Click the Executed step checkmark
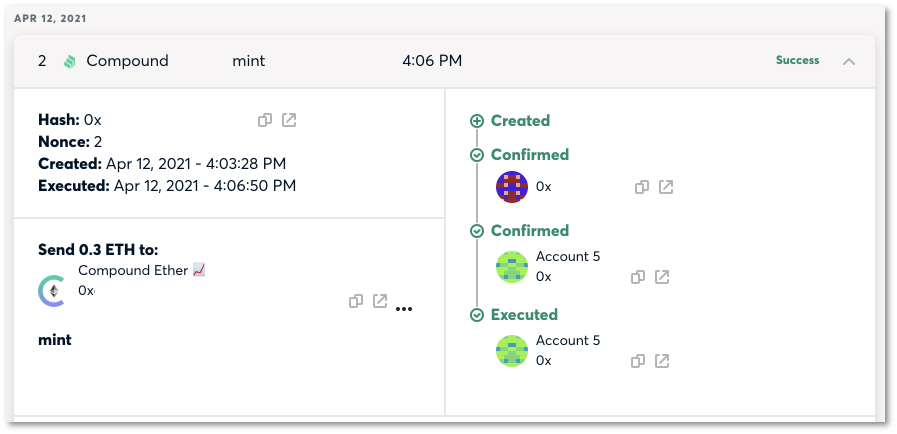 click(x=477, y=315)
